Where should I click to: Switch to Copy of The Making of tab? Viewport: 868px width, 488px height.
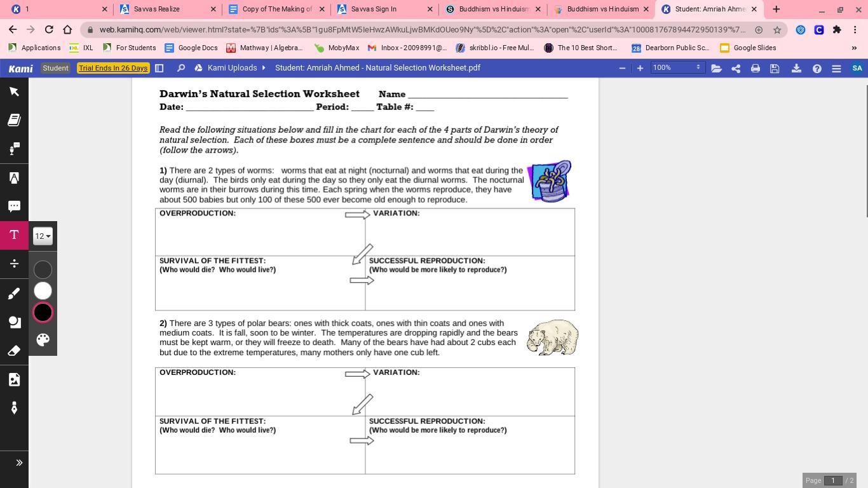(276, 9)
